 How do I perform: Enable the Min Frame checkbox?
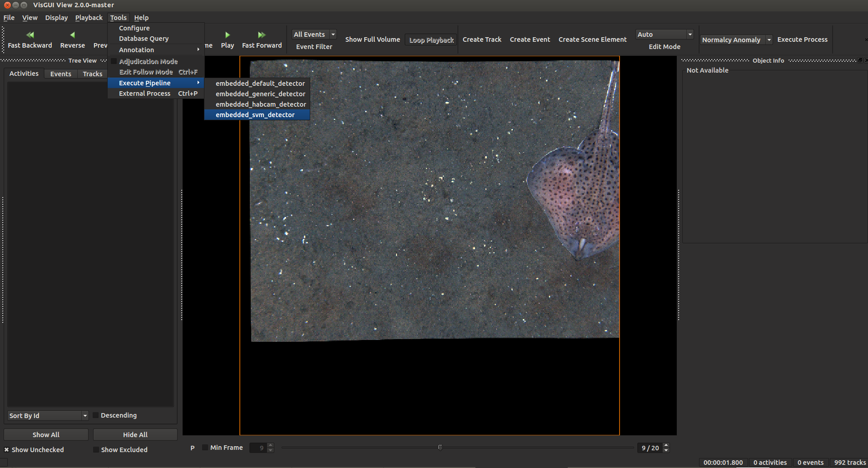tap(205, 448)
